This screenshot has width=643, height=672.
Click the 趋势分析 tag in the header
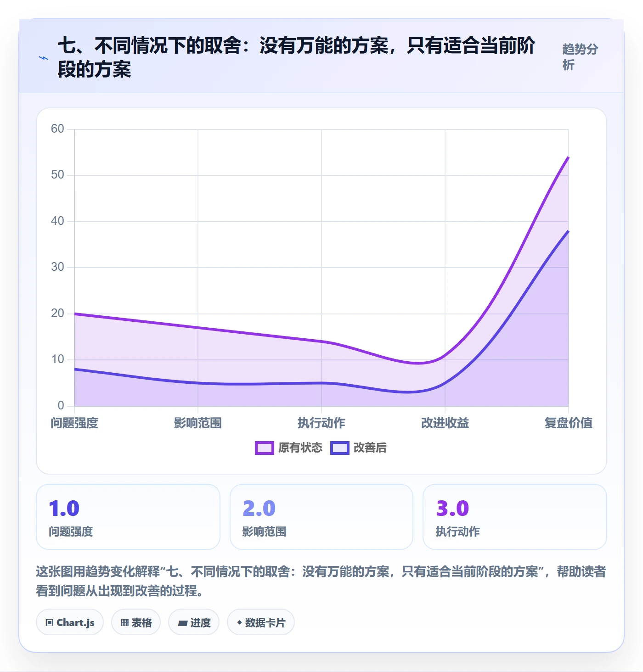[580, 57]
